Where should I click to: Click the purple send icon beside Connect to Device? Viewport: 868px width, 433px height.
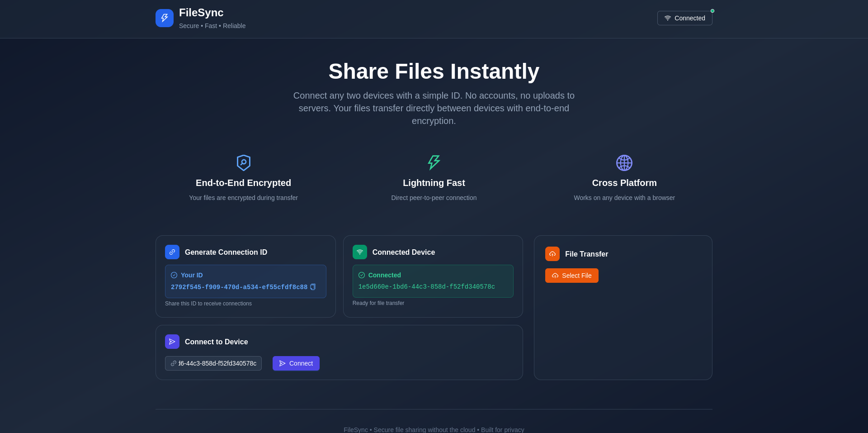tap(172, 342)
